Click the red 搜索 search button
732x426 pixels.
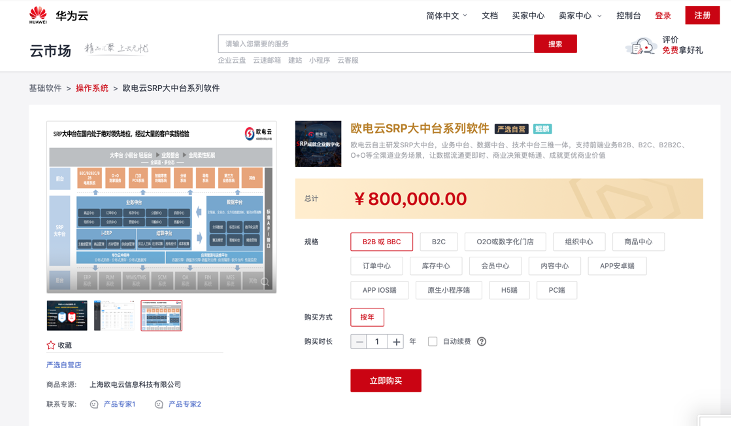coord(555,44)
